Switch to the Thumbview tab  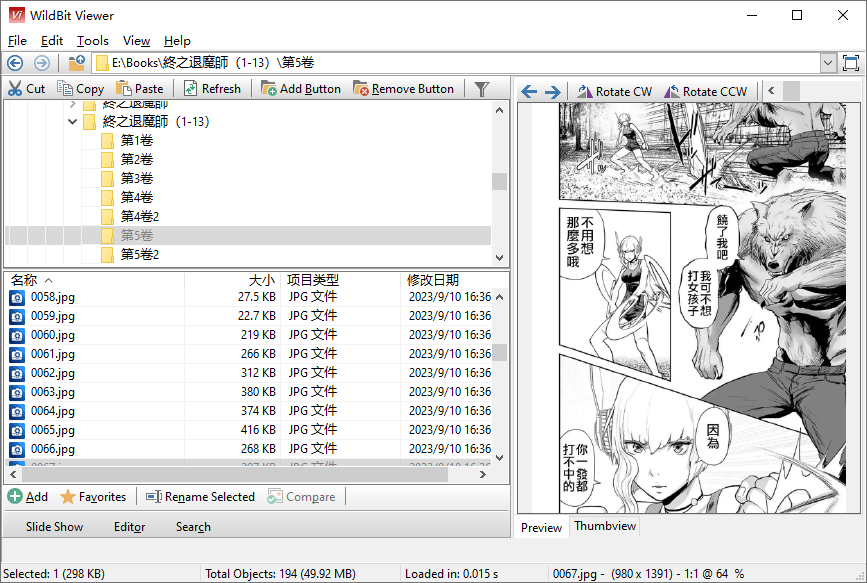(x=605, y=526)
